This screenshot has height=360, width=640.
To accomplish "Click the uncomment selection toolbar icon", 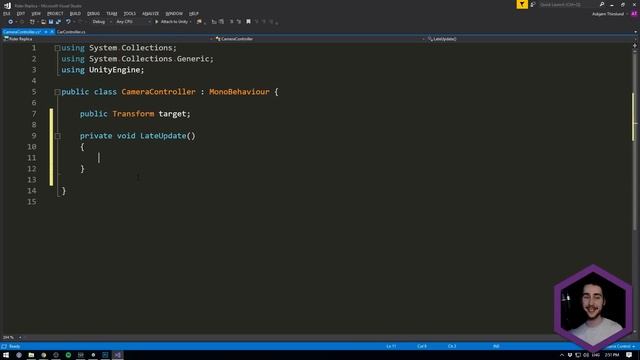I will (239, 22).
